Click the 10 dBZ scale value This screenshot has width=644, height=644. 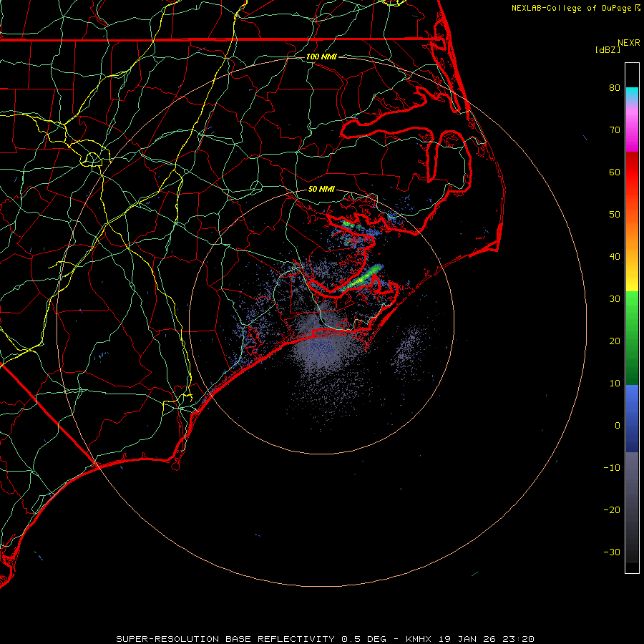click(615, 384)
